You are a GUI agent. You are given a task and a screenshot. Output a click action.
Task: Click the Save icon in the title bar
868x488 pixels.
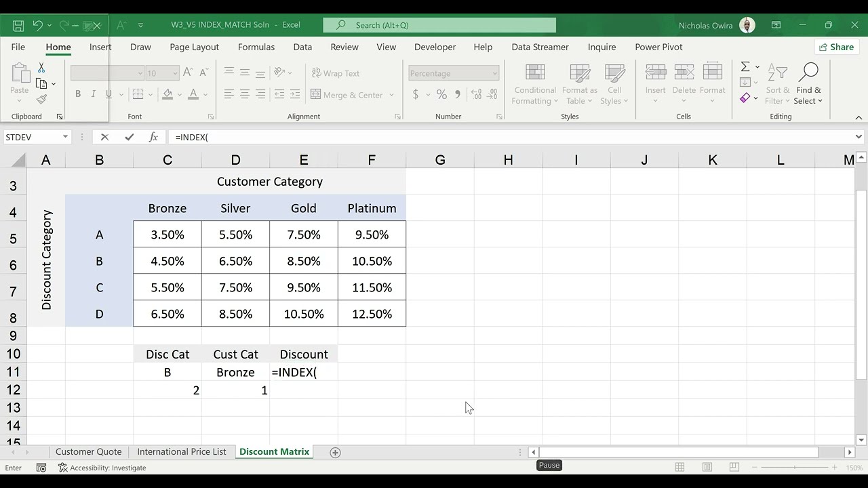[x=18, y=26]
